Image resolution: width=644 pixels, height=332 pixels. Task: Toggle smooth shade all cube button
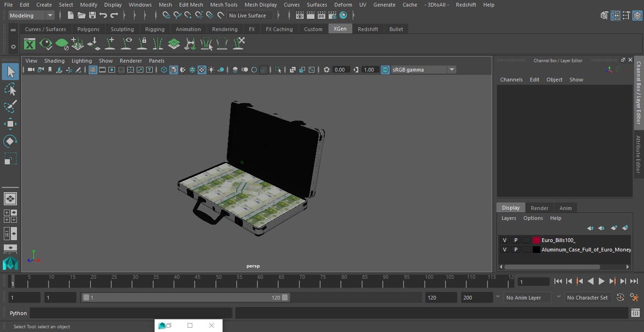(x=173, y=70)
